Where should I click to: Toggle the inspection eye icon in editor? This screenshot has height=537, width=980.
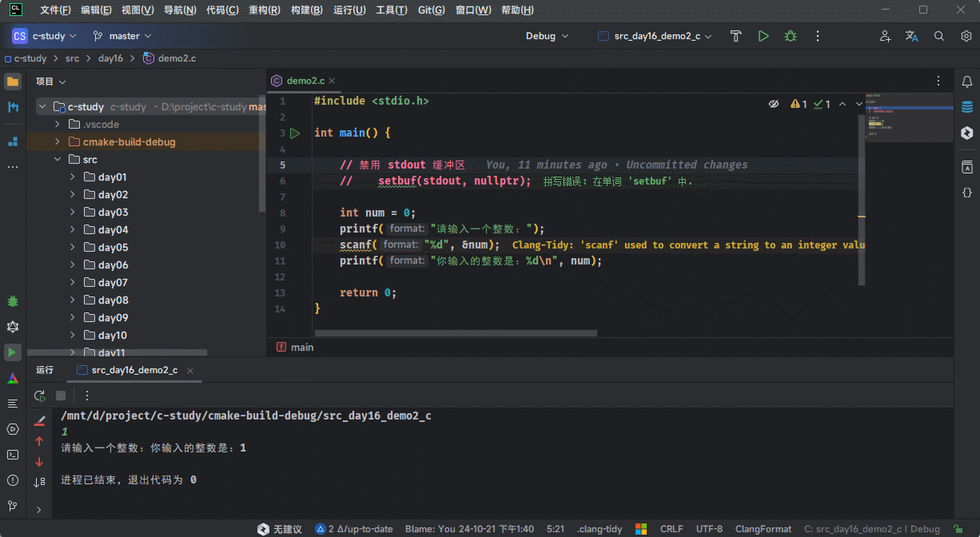tap(773, 104)
